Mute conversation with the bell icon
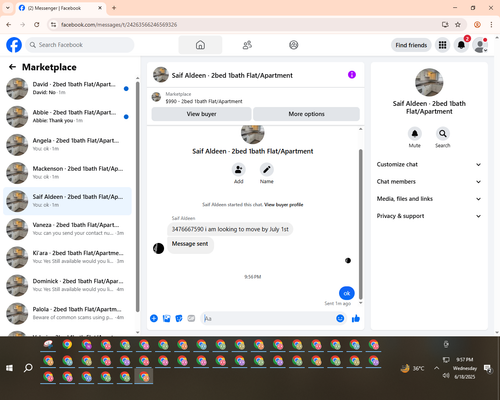This screenshot has height=400, width=500. (415, 134)
